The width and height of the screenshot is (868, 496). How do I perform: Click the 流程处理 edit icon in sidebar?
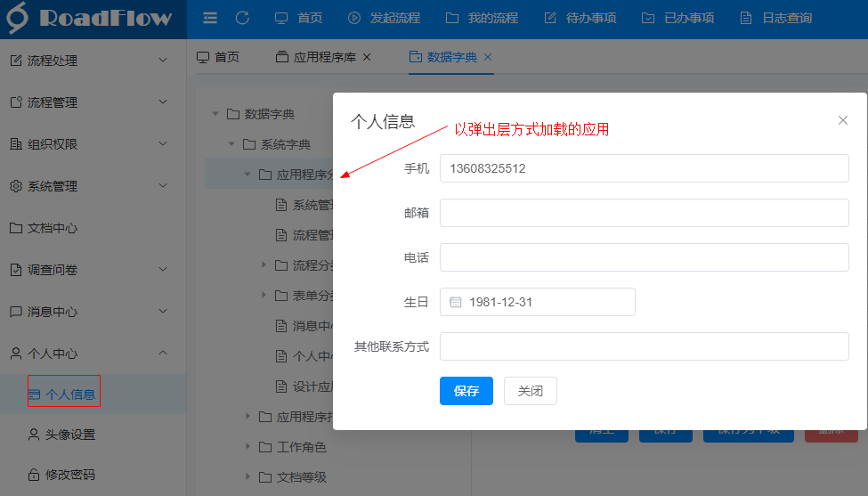point(16,61)
